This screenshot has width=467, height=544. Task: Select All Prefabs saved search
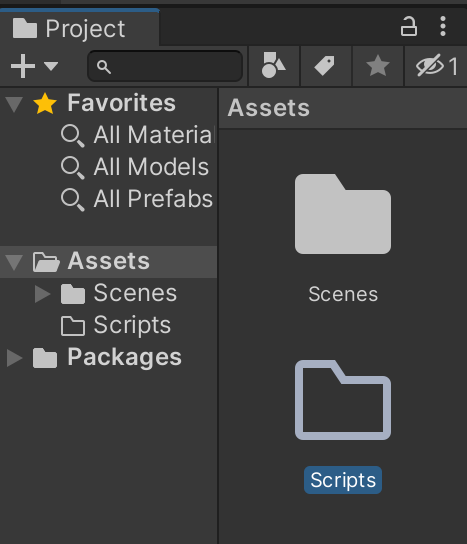pyautogui.click(x=137, y=199)
